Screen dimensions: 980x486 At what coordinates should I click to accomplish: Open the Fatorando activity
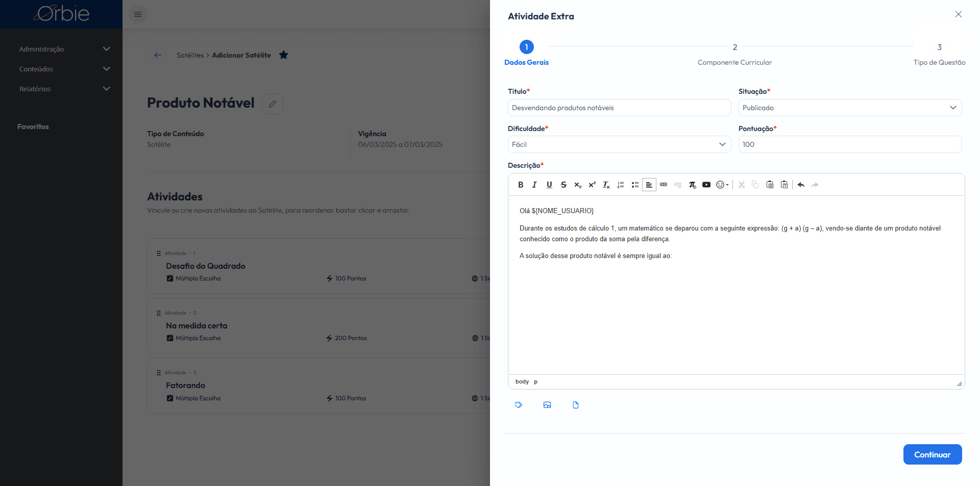pyautogui.click(x=185, y=385)
